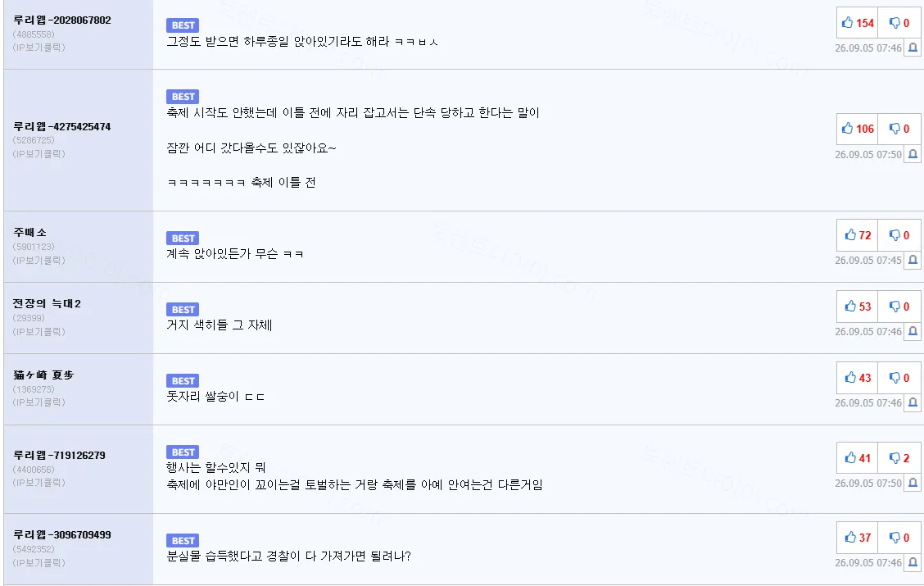The image size is (924, 586).
Task: Click IP보기클릭 under 주매소
Action: pos(38,260)
